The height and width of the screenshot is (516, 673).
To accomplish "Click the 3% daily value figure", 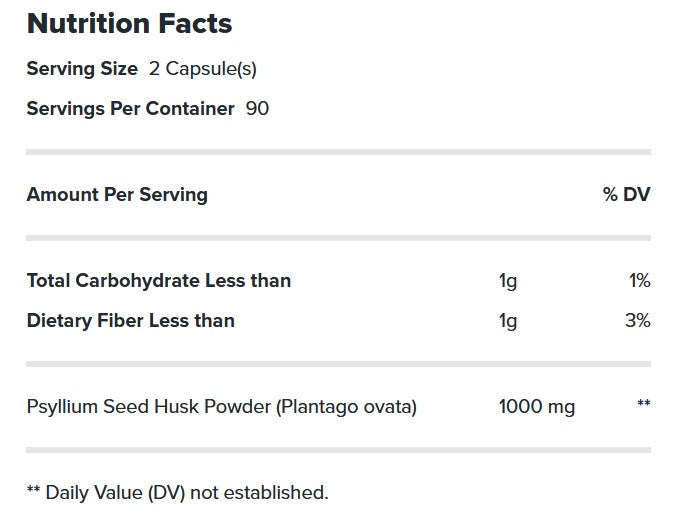I will 638,321.
